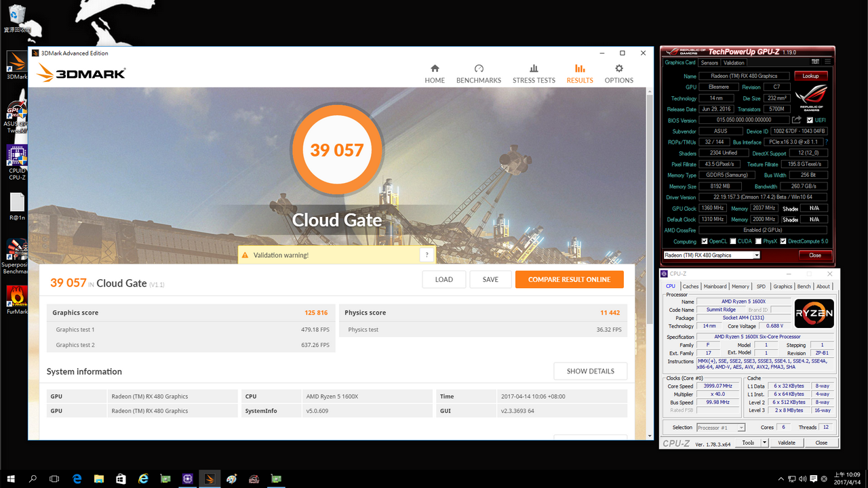
Task: Toggle the PhysX checkbox
Action: coord(757,241)
